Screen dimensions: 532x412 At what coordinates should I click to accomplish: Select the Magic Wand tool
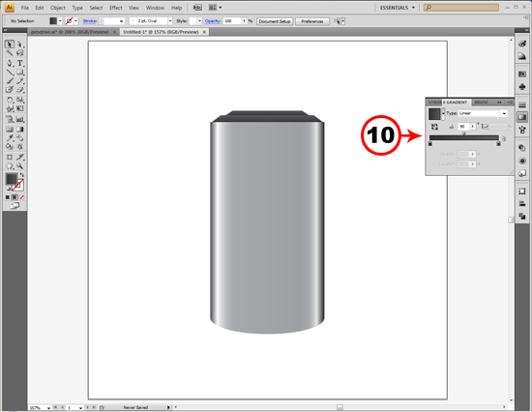pos(10,53)
